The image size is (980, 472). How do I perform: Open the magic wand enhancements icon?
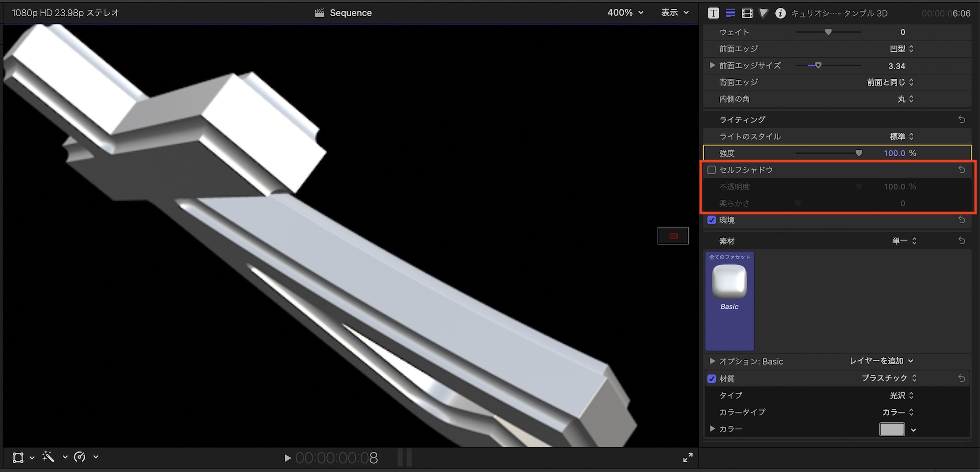click(49, 457)
